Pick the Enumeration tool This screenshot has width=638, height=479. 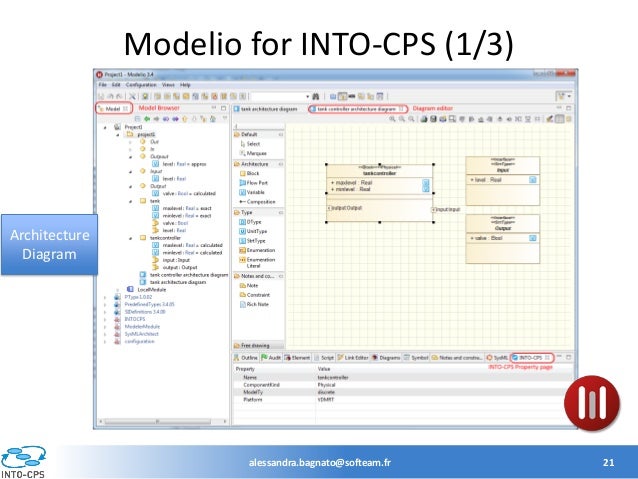click(257, 250)
